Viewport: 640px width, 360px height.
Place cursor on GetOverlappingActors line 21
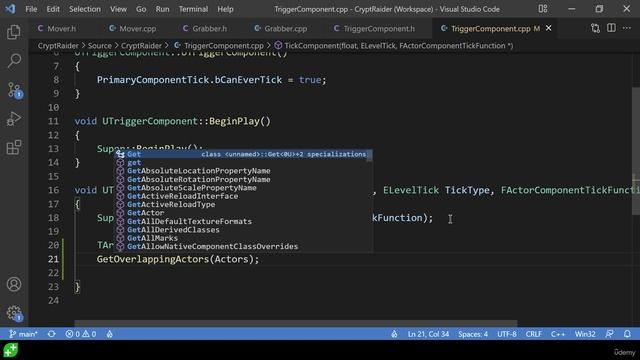178,259
